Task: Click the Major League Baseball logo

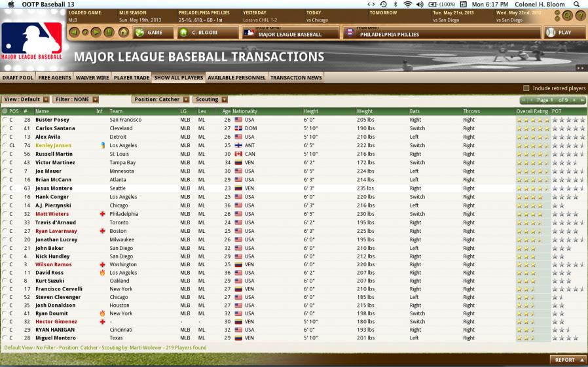Action: pos(31,41)
